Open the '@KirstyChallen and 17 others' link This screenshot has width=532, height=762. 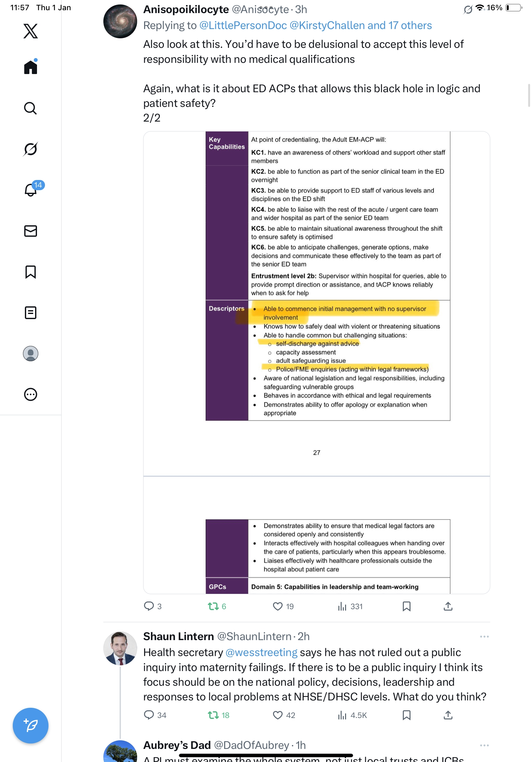360,26
